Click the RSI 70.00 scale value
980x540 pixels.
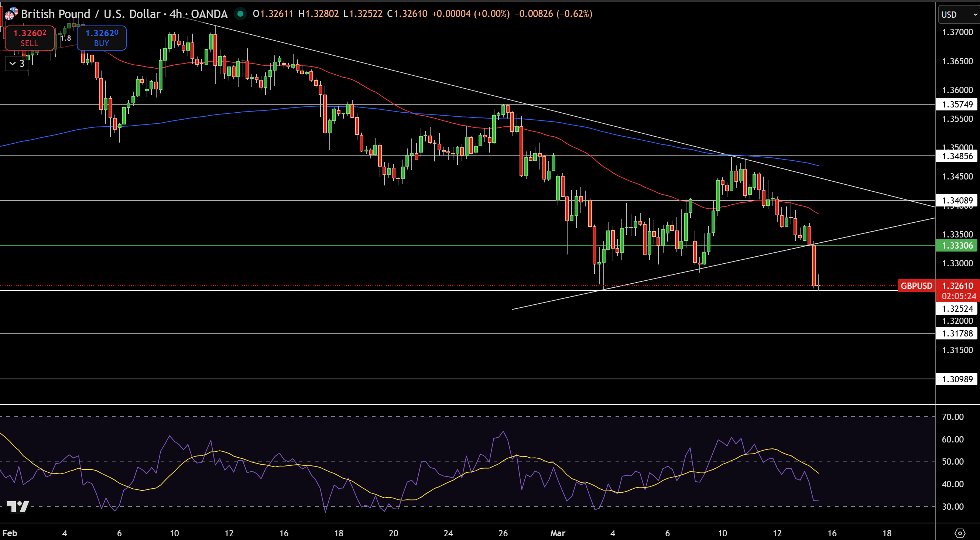point(953,417)
